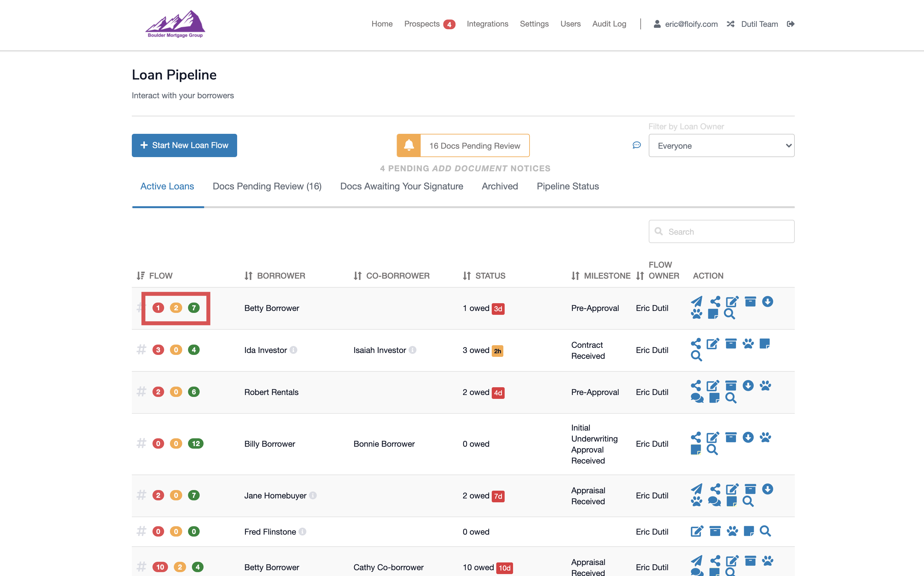This screenshot has width=924, height=576.
Task: Open Docs Pending Review (16) tab
Action: 267,186
